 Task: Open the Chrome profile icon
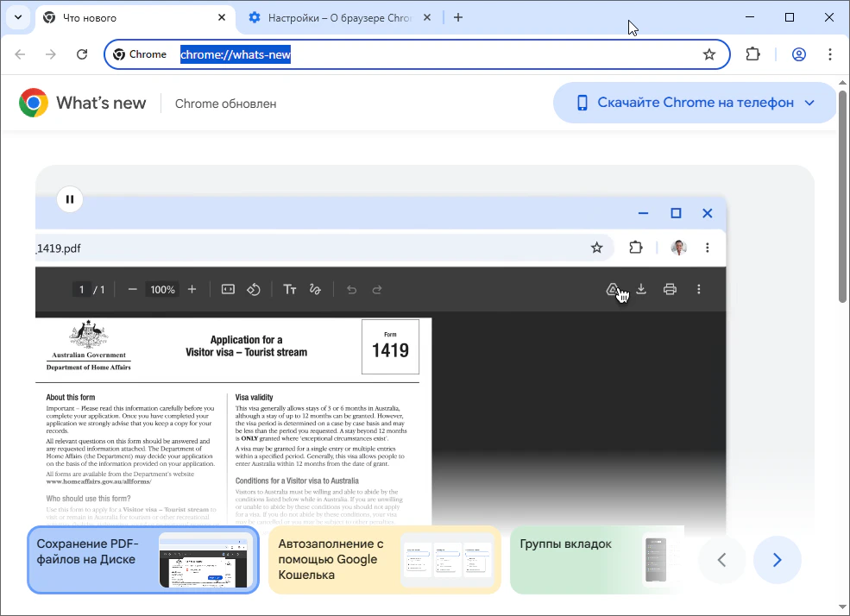pos(798,54)
